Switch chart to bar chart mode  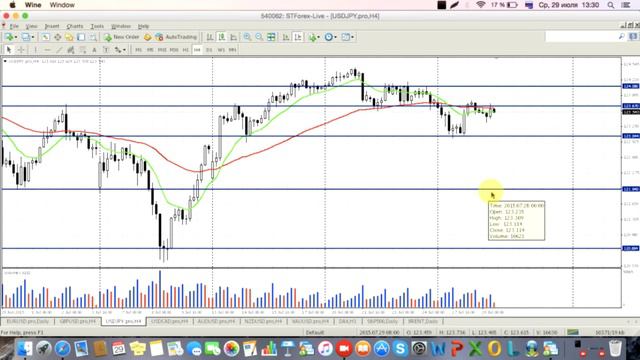click(210, 37)
